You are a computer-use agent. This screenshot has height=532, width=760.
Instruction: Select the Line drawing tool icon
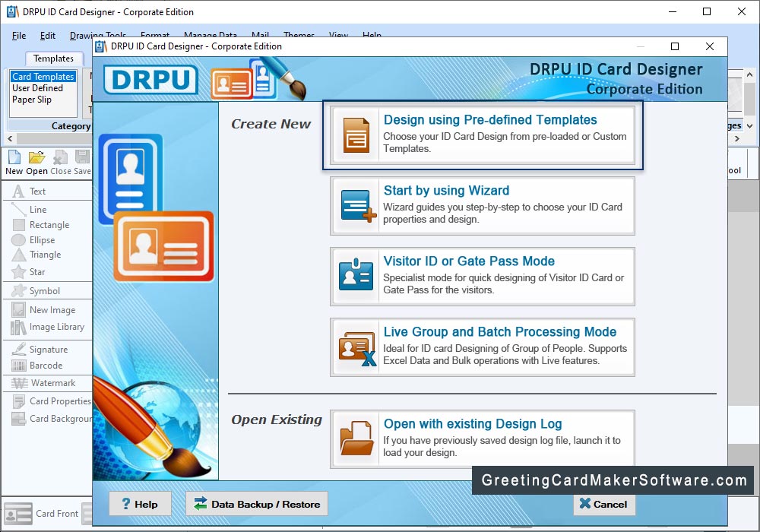[18, 209]
